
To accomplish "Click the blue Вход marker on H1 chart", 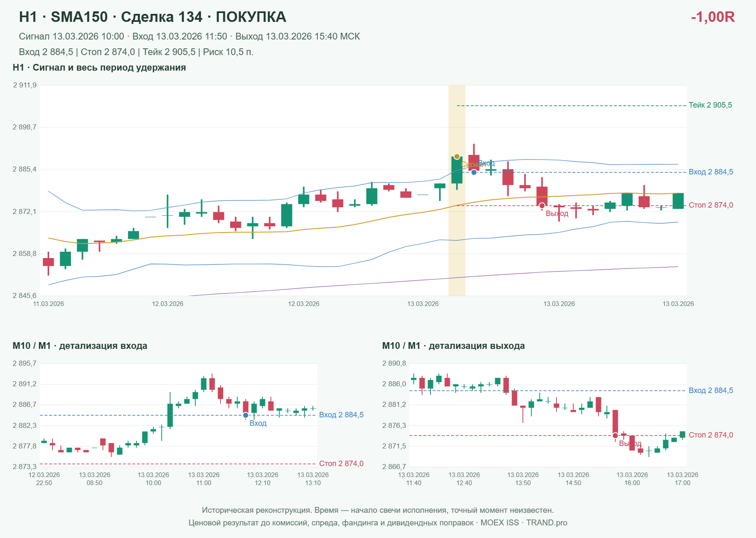I will [x=474, y=172].
